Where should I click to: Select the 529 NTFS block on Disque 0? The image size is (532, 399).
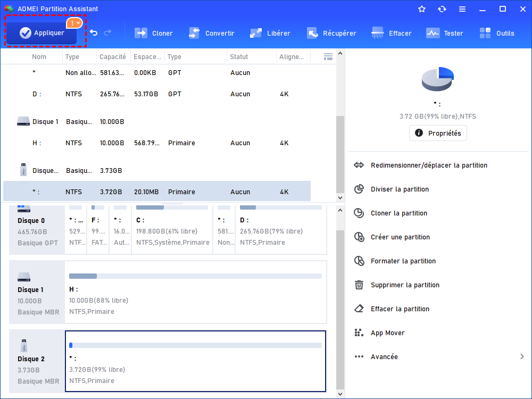76,229
